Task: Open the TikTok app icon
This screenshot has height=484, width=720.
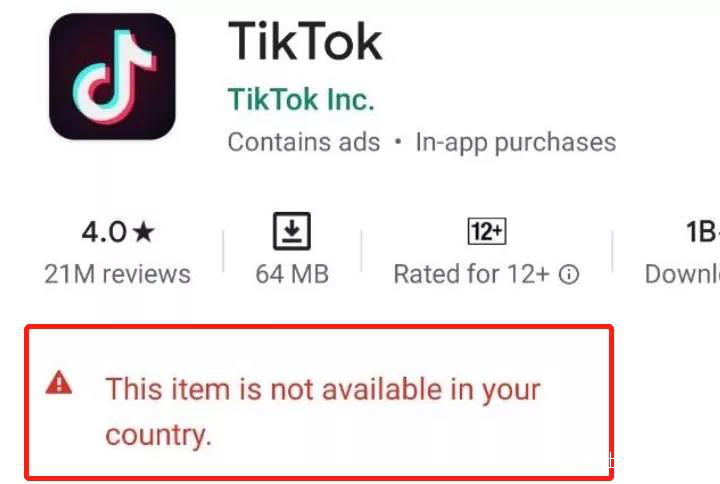Action: 112,76
